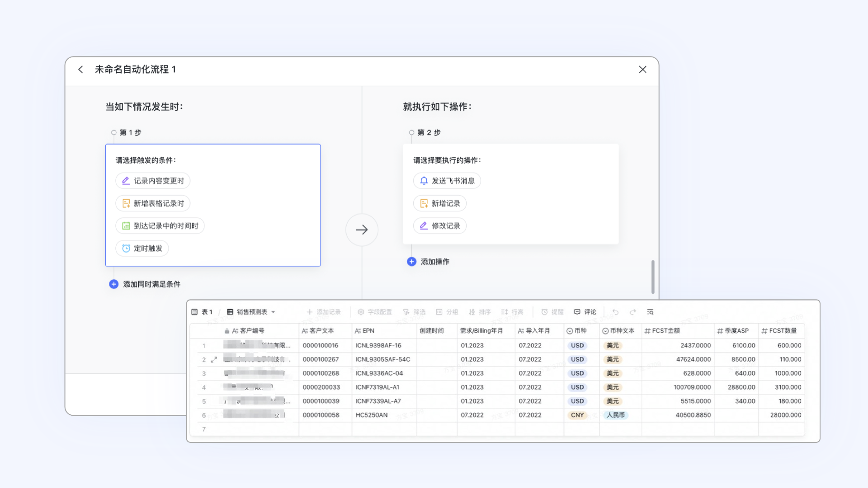Click the EPN column header

[384, 331]
